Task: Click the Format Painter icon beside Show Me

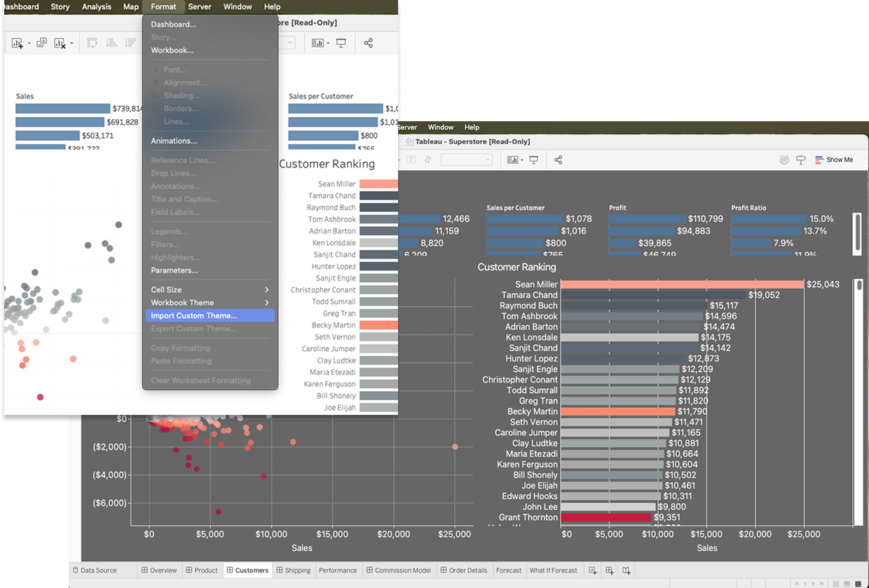Action: point(801,160)
